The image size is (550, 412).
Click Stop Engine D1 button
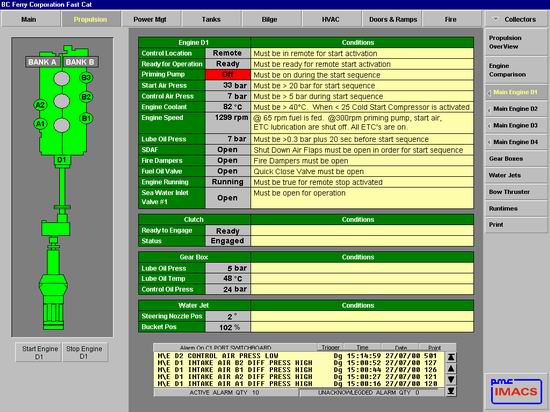pos(85,352)
